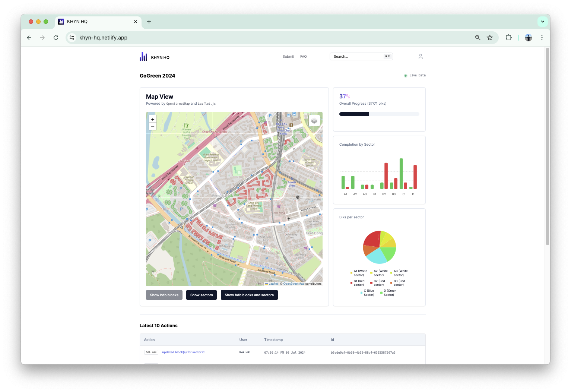Click Show sectors button

[x=202, y=295]
